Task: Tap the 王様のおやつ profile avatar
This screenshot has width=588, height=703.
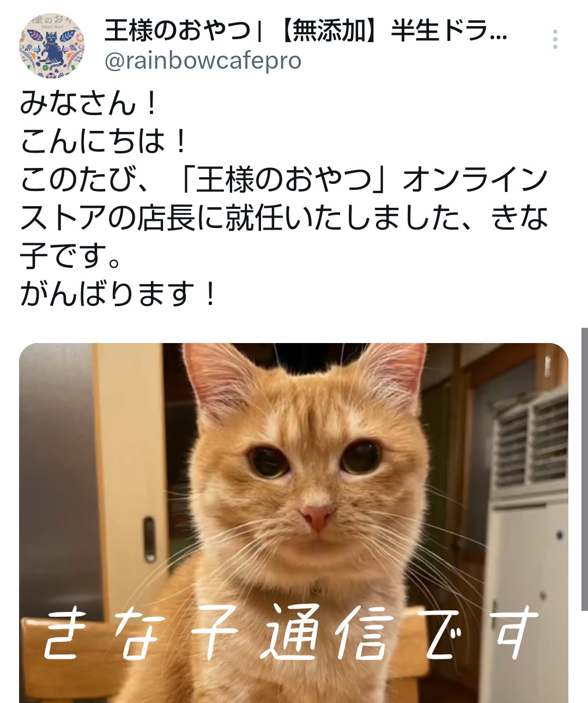Action: coord(52,46)
